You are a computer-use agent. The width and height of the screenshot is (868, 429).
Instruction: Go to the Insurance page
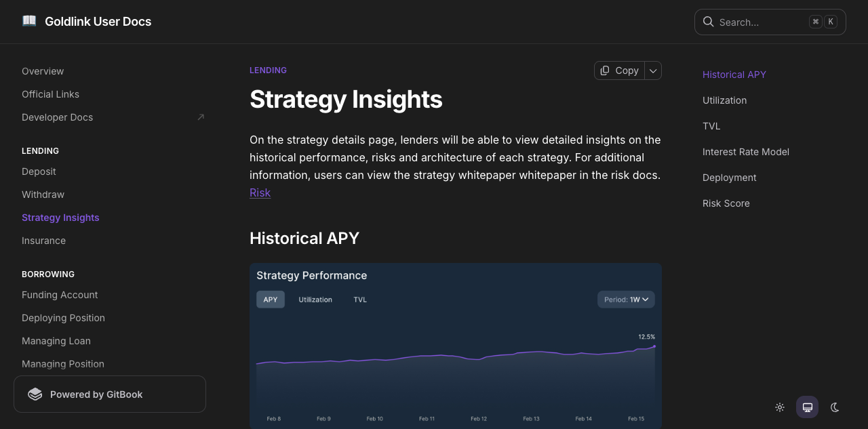pos(43,241)
